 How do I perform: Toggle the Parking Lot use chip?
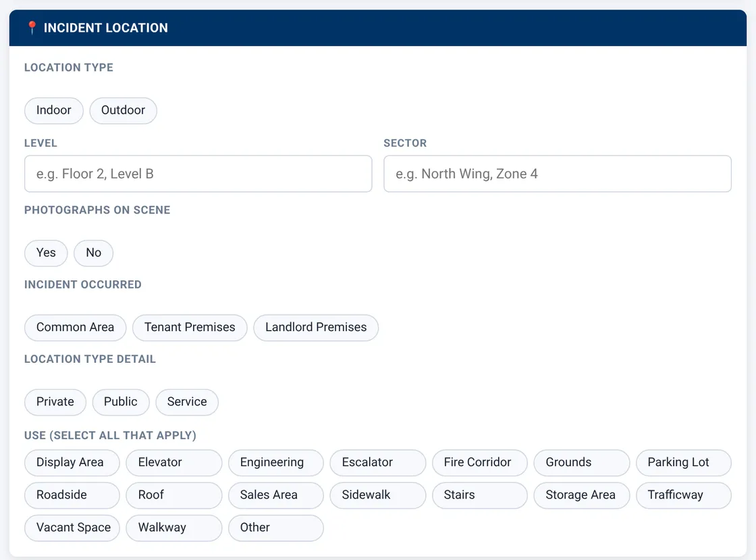click(x=684, y=463)
